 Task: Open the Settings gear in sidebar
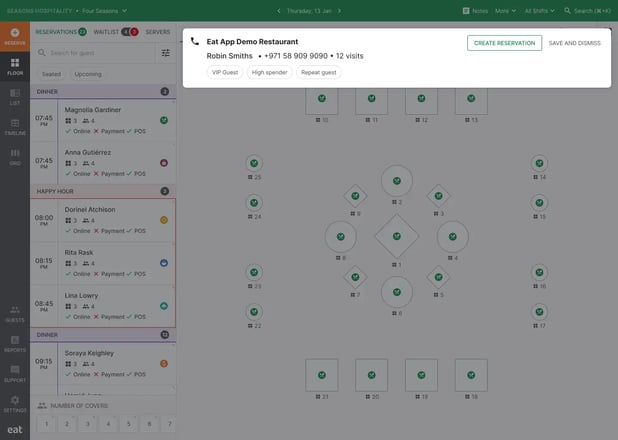tap(15, 400)
